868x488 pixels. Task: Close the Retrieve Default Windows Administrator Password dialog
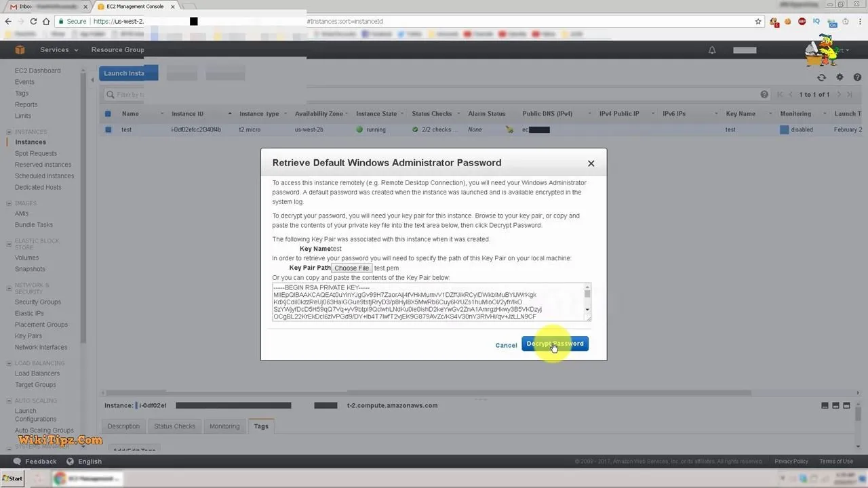(591, 163)
